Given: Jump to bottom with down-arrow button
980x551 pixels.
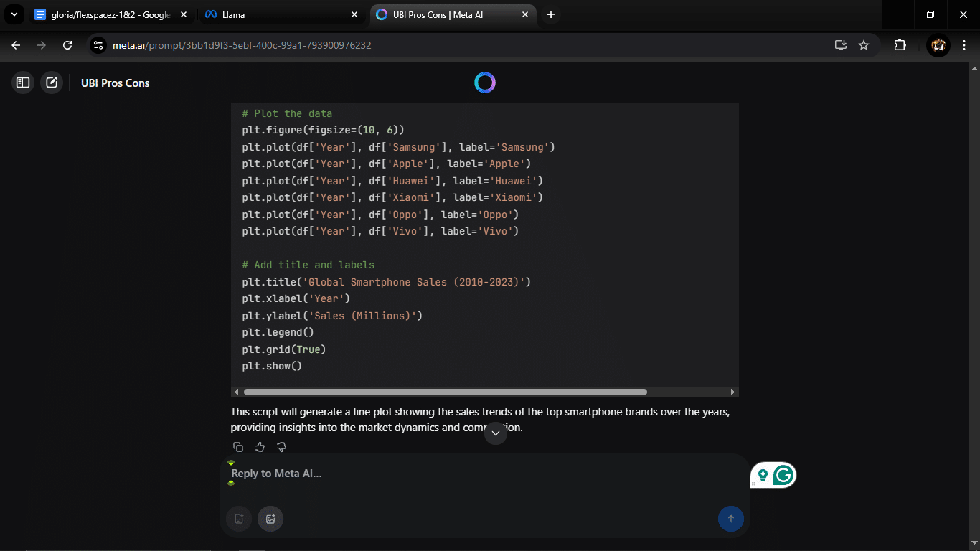Looking at the screenshot, I should click(x=496, y=433).
